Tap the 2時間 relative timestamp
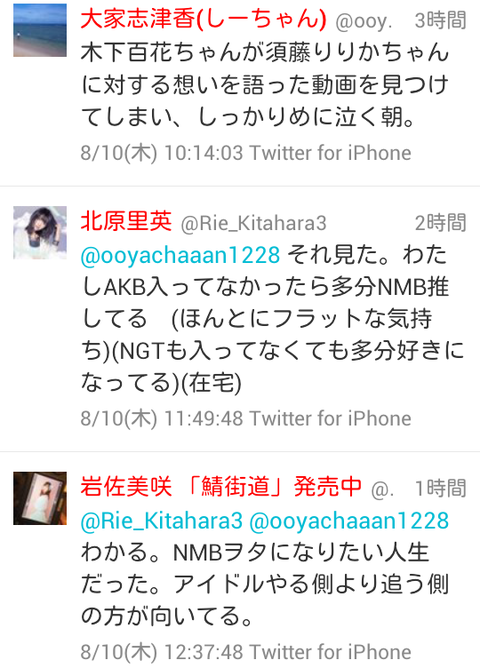 440,223
